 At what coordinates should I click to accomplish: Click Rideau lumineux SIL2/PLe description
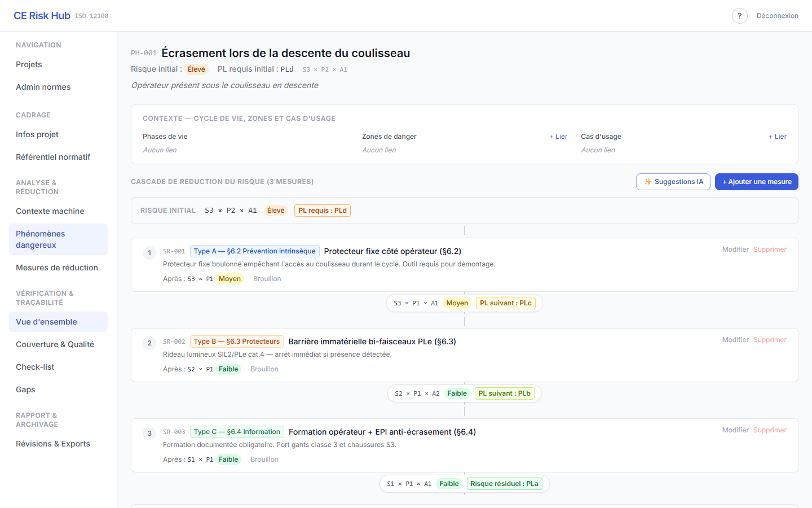[x=277, y=354]
